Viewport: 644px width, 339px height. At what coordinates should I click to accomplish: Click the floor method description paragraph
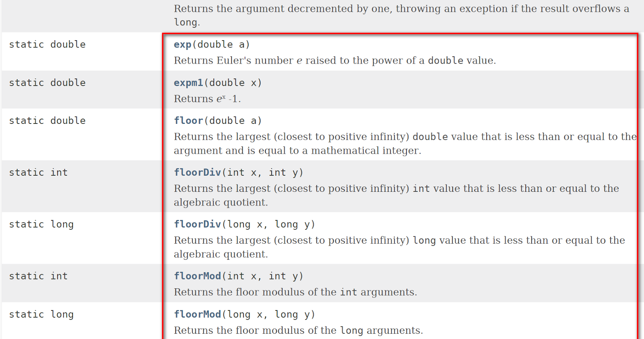pyautogui.click(x=405, y=144)
